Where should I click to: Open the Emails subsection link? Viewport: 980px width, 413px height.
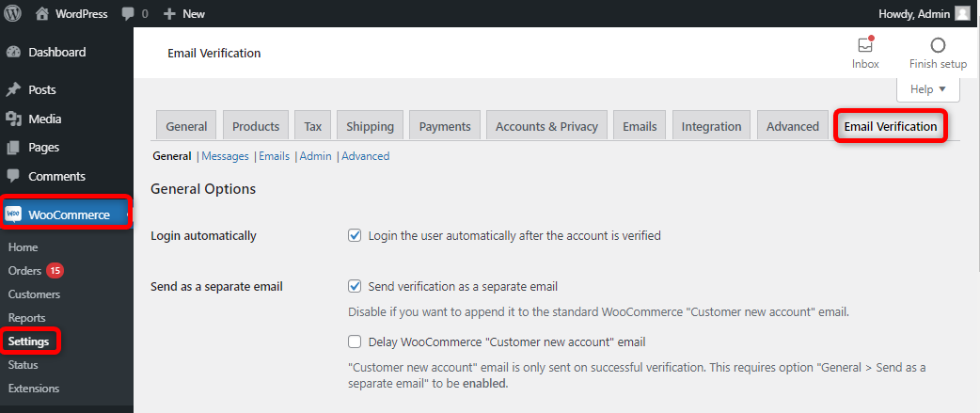point(275,156)
